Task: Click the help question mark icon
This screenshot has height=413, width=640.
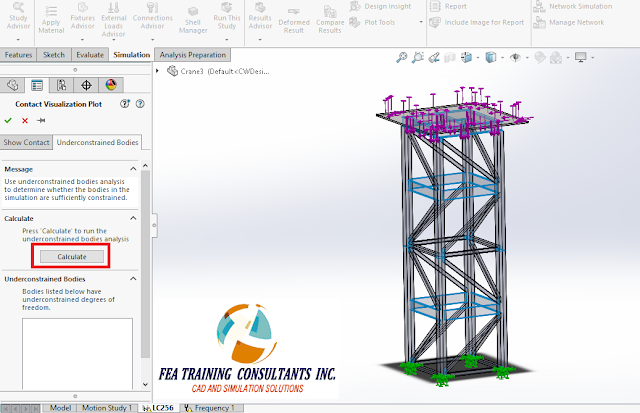Action: tap(140, 104)
